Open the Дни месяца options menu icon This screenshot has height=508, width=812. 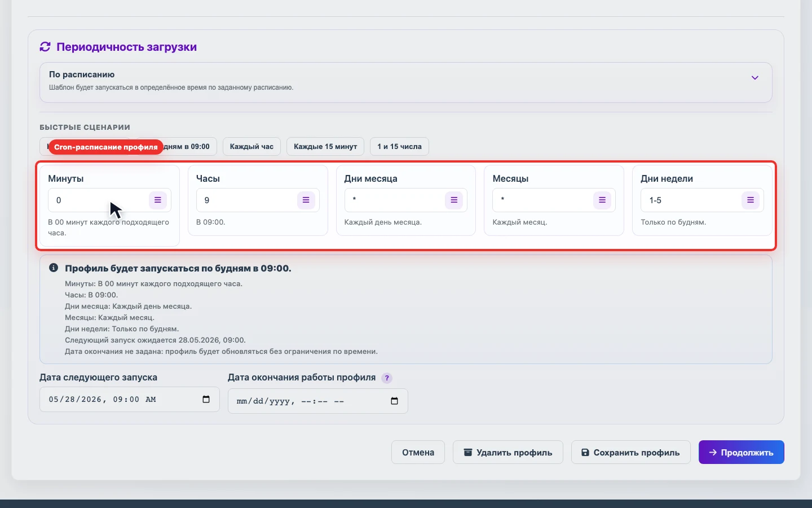coord(454,200)
